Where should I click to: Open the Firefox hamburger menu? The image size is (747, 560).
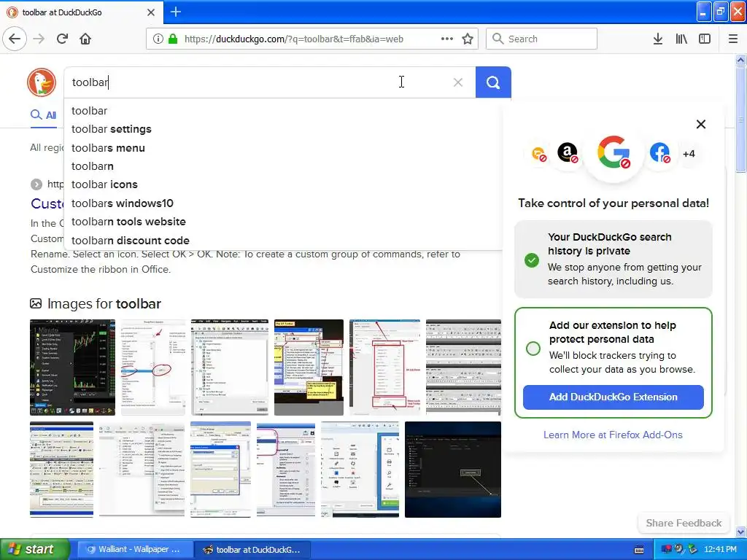(x=733, y=39)
